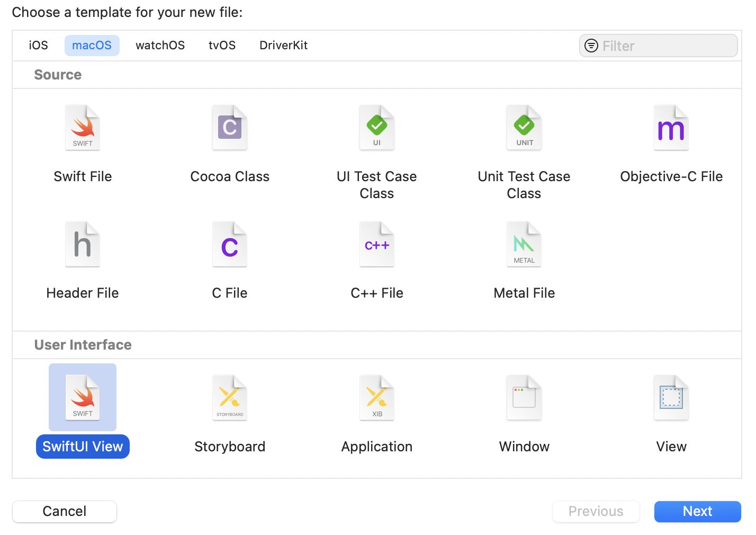Select the Metal File template icon
Screen dimensions: 756x535
coord(524,244)
